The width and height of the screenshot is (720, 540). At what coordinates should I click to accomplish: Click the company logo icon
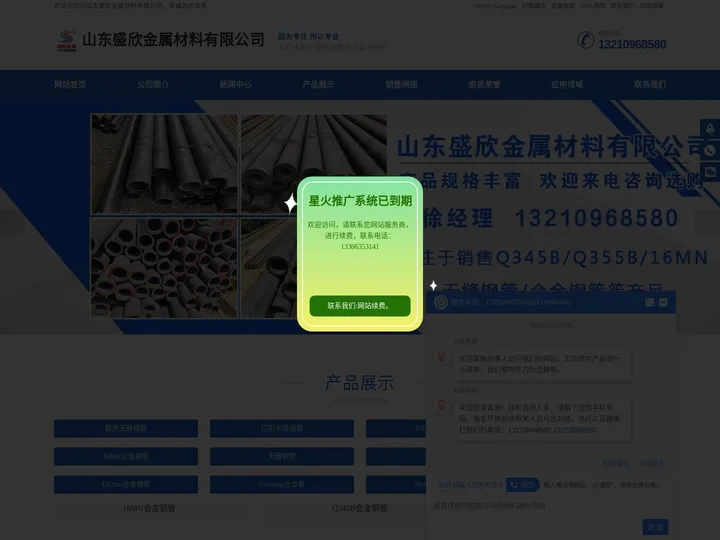67,40
